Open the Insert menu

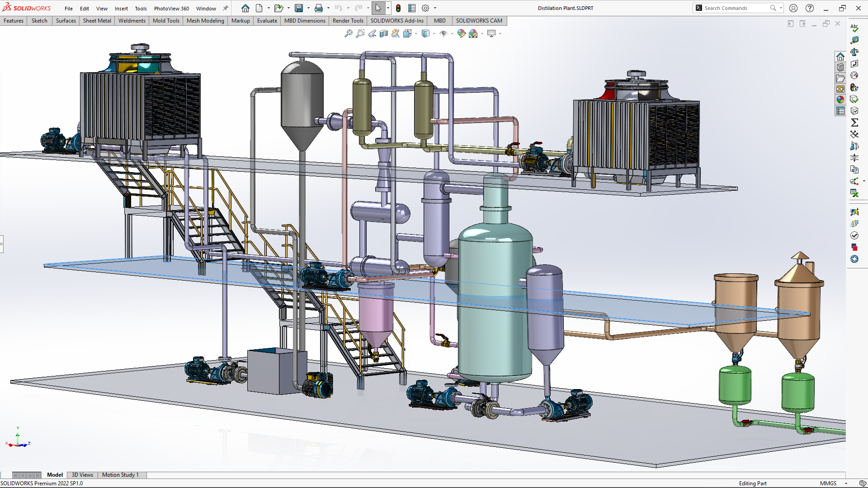tap(121, 8)
